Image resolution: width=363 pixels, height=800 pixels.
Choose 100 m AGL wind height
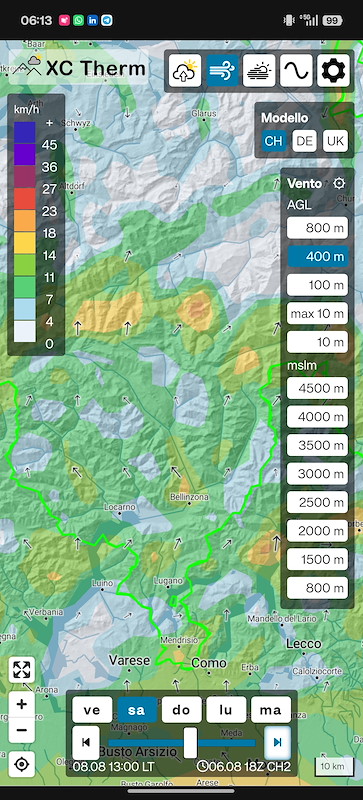tap(317, 285)
